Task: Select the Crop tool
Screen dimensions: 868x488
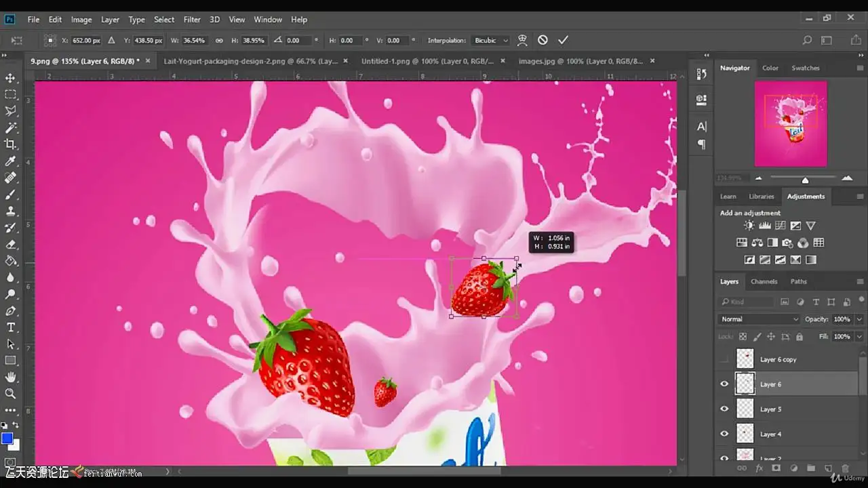Action: click(x=11, y=144)
